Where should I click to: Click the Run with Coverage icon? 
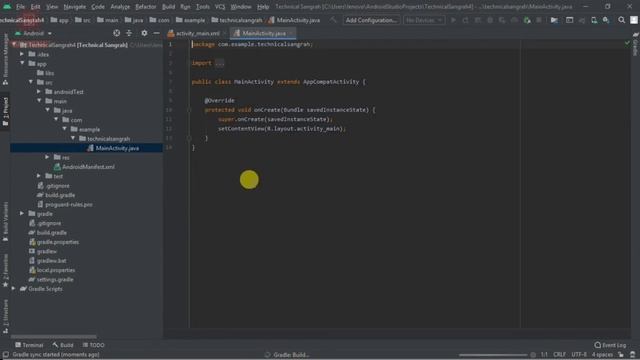[502, 20]
